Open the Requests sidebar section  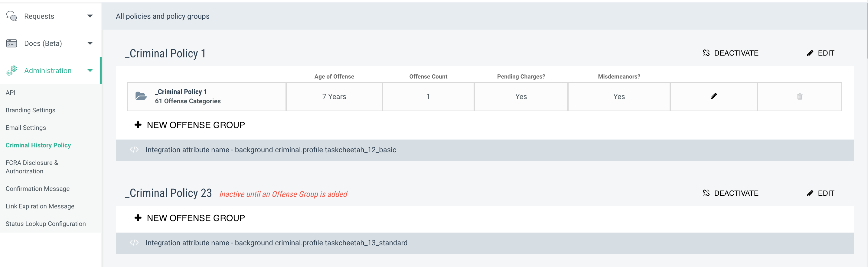click(x=50, y=16)
